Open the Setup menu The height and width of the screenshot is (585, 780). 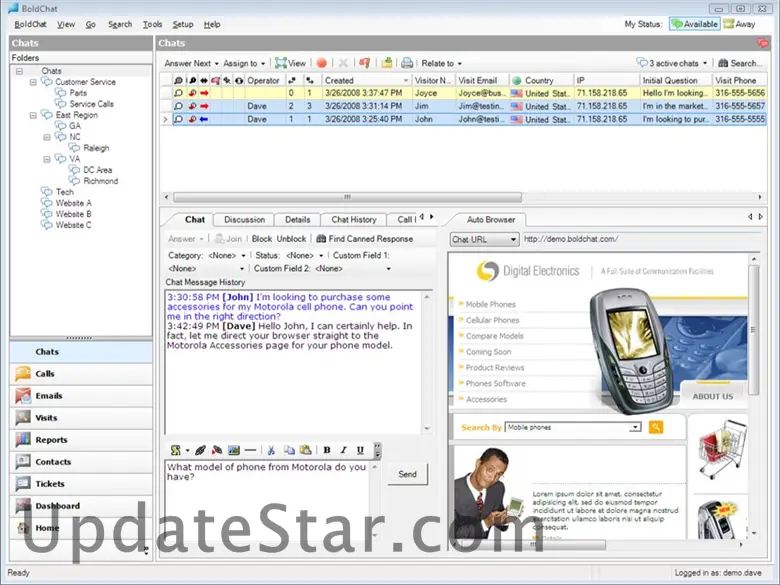point(183,24)
